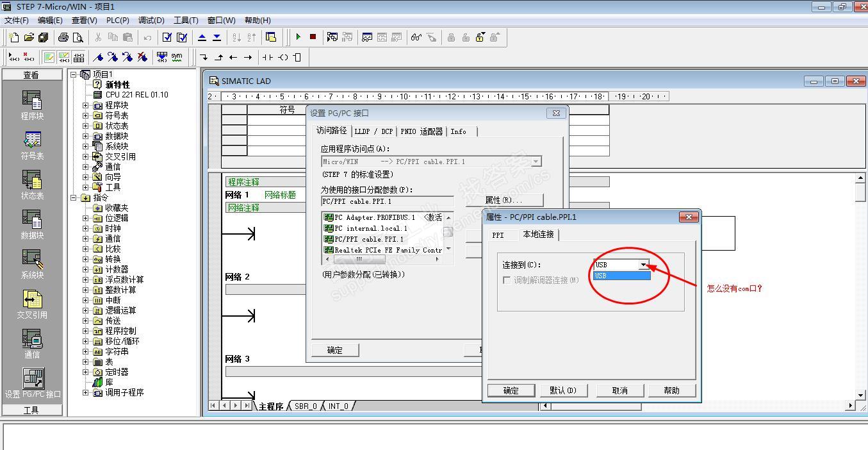Open a project with the folder icon
The height and width of the screenshot is (450, 868).
pyautogui.click(x=28, y=37)
